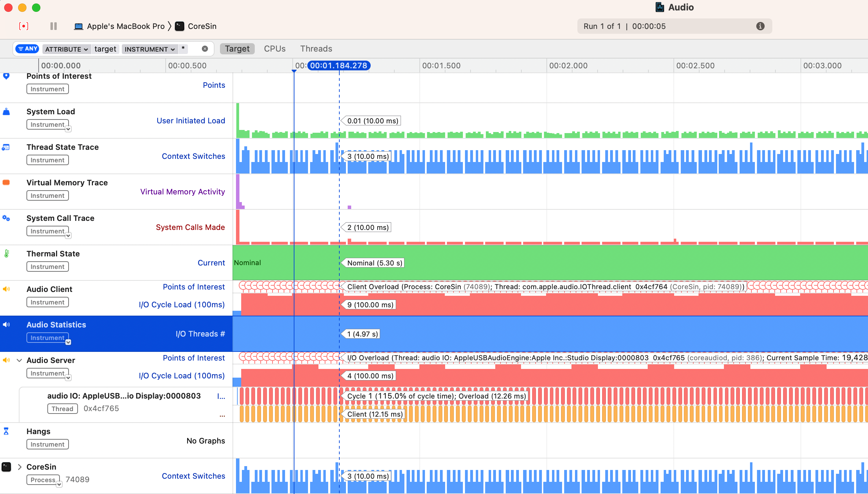The height and width of the screenshot is (494, 868).
Task: Click the Audio Client speaker icon
Action: 6,289
